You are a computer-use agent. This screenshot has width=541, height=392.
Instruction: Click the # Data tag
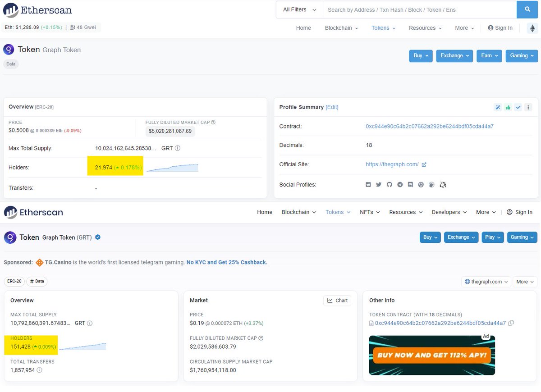(x=37, y=281)
